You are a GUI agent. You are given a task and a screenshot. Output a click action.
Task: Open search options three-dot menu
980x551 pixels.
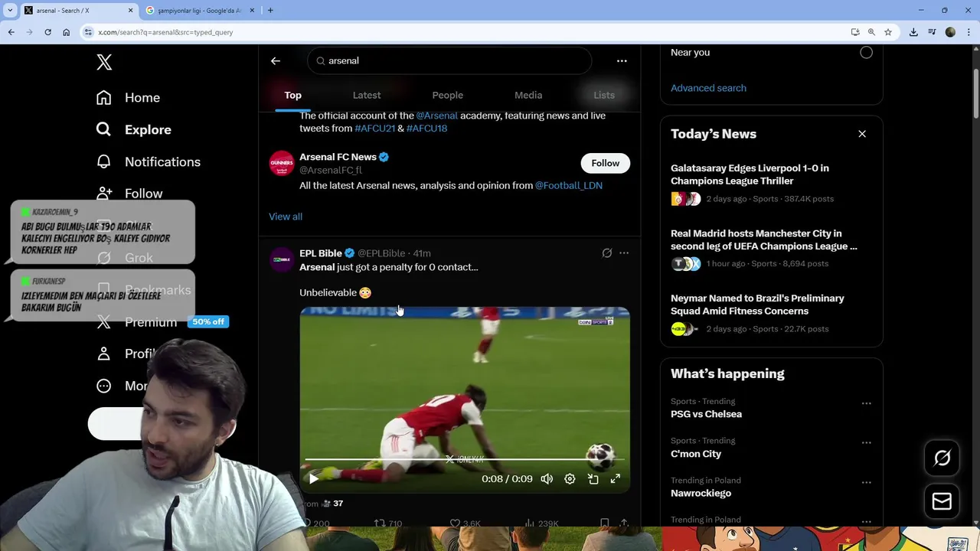coord(622,61)
